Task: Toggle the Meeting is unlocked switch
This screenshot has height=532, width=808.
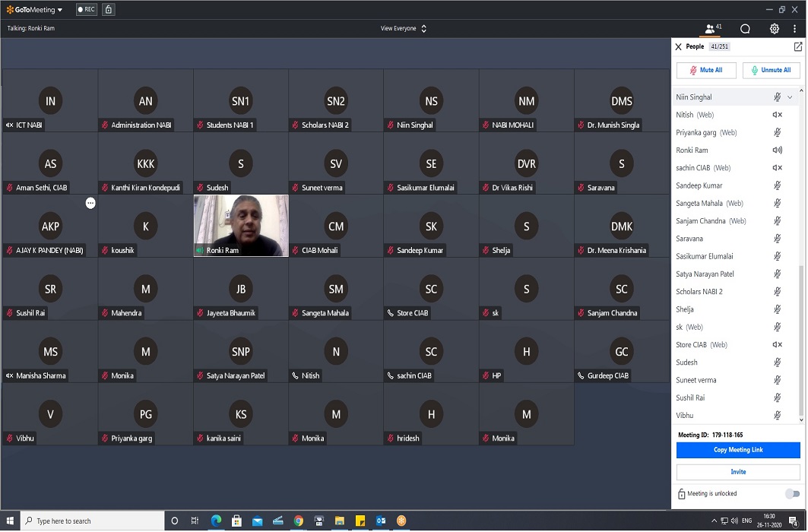Action: [x=792, y=493]
